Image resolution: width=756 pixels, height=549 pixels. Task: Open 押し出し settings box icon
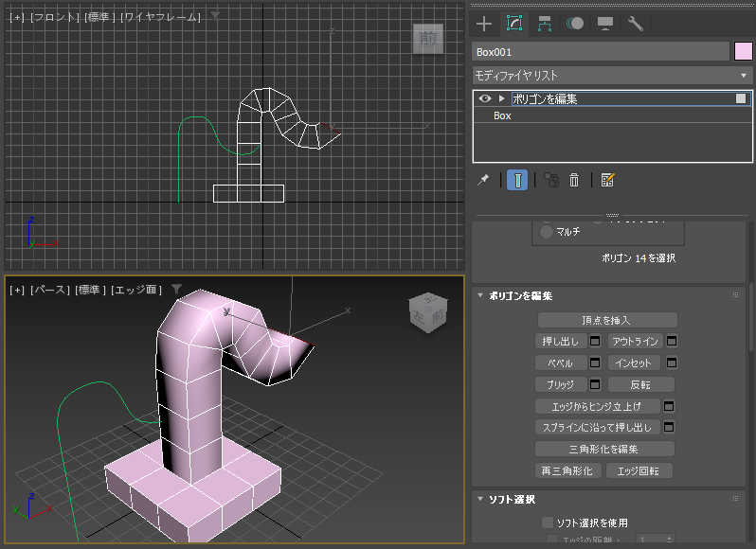[595, 342]
